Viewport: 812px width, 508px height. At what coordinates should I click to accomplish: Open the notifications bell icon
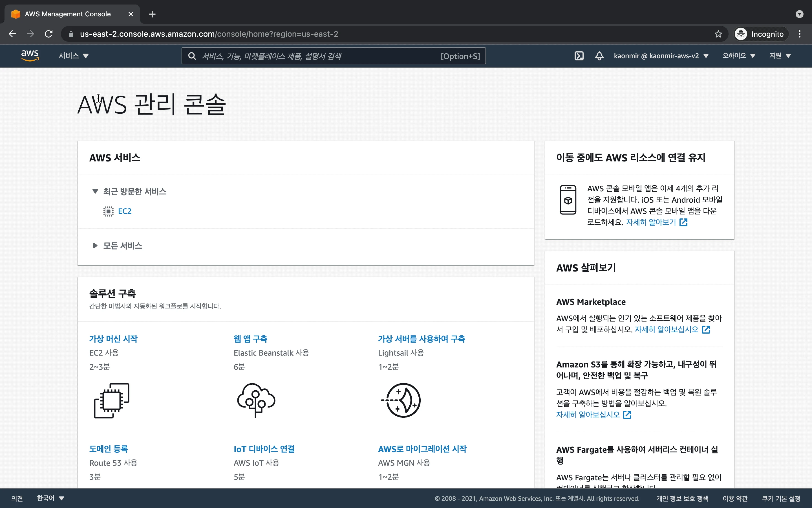[599, 56]
